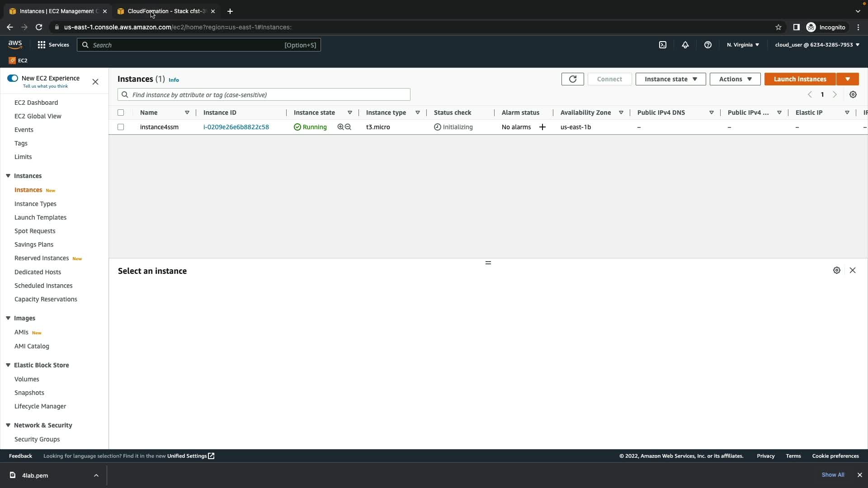Click the Find instance filter field
Image resolution: width=868 pixels, height=488 pixels.
tap(264, 94)
